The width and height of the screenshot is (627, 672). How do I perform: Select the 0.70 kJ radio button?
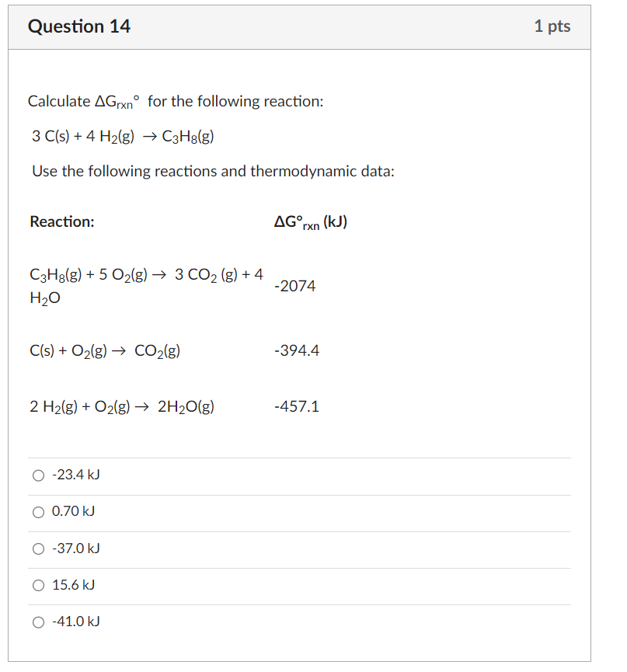pyautogui.click(x=38, y=512)
